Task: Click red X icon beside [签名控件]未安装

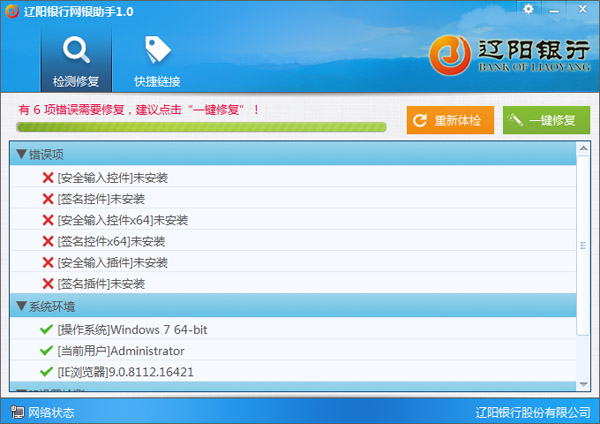Action: (48, 199)
